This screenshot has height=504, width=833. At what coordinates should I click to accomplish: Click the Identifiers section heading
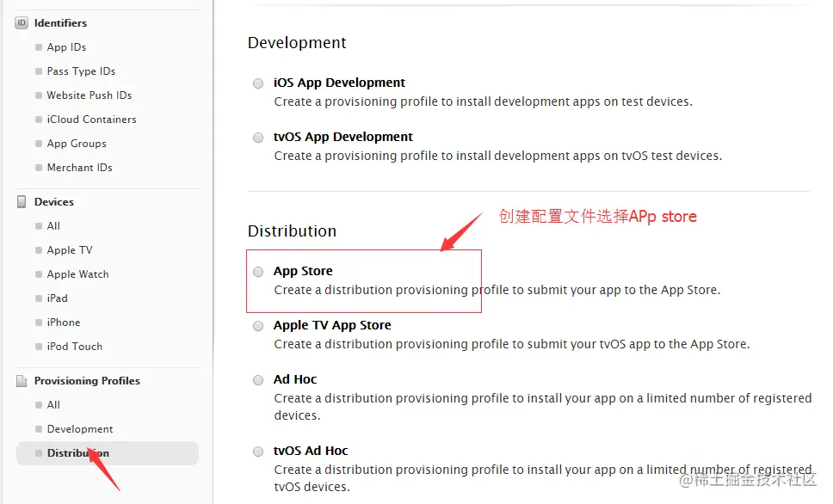point(60,23)
